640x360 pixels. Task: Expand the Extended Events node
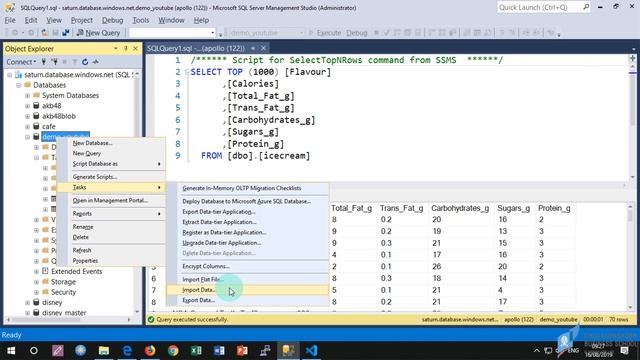(x=37, y=271)
